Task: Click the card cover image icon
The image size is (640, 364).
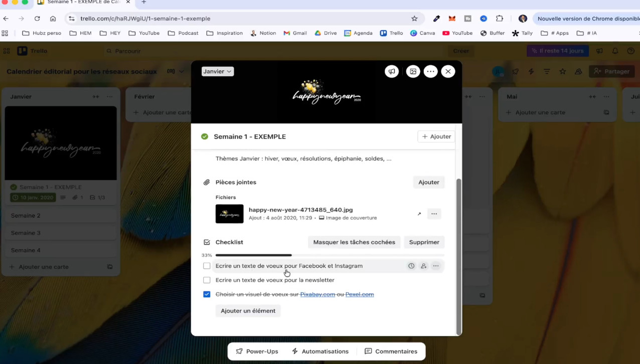Action: click(413, 72)
